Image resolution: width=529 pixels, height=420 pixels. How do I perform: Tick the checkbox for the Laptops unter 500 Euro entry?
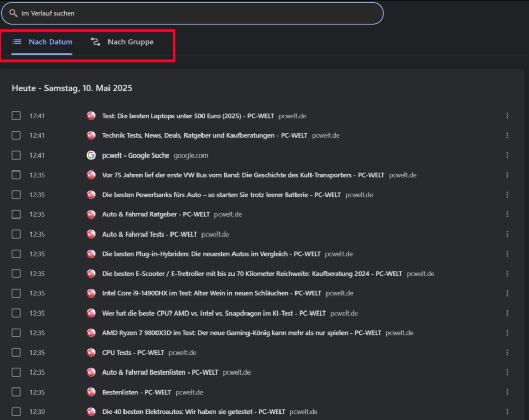click(17, 116)
